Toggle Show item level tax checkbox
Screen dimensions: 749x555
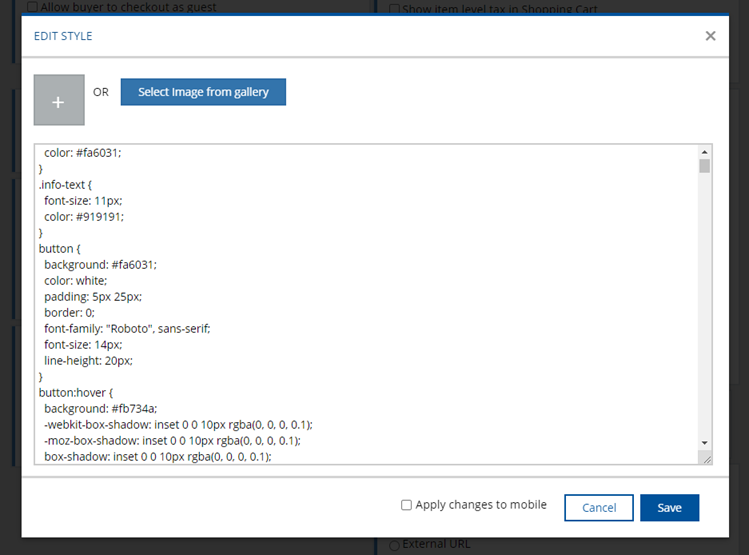coord(395,9)
